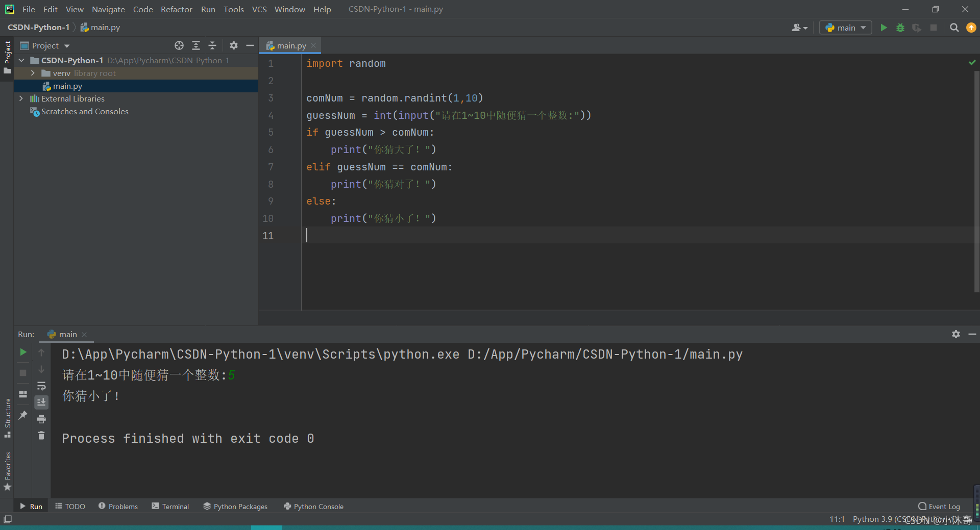Pin the Run tab
Image resolution: width=980 pixels, height=530 pixels.
[23, 415]
